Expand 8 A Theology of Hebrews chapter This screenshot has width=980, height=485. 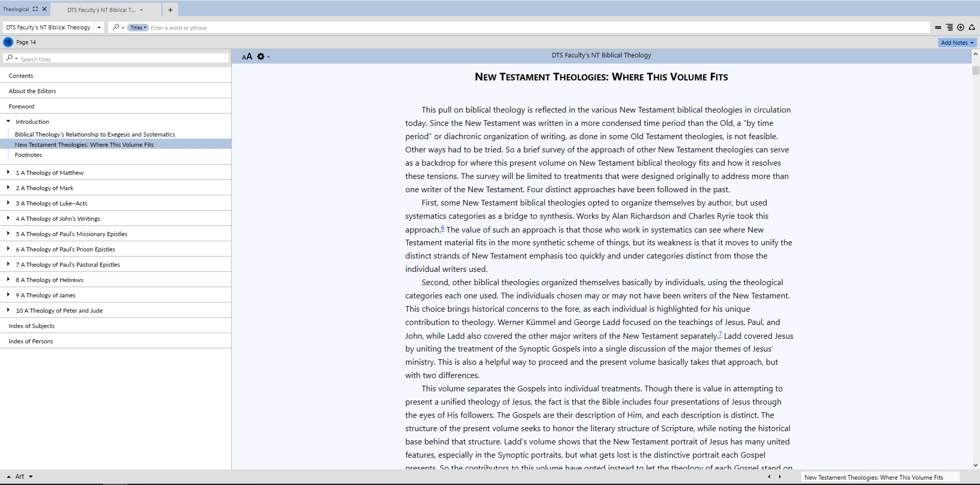(8, 280)
